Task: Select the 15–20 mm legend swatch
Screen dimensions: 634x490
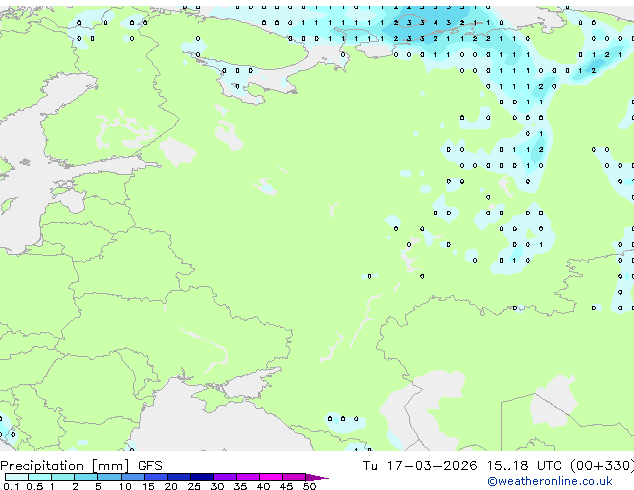Action: (x=155, y=477)
